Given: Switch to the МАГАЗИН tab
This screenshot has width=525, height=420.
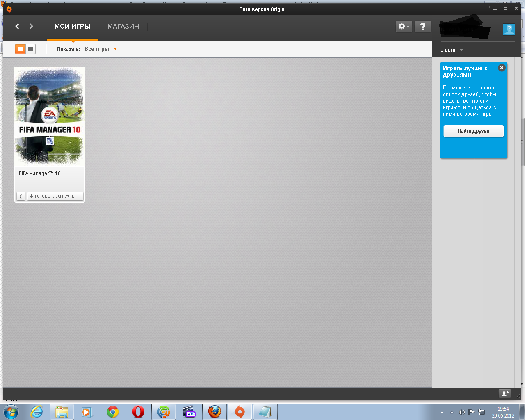Looking at the screenshot, I should click(x=123, y=26).
